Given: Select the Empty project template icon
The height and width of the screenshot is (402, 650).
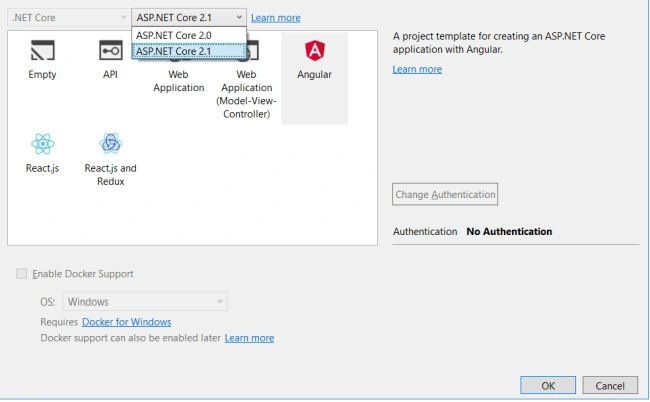Looking at the screenshot, I should point(42,50).
